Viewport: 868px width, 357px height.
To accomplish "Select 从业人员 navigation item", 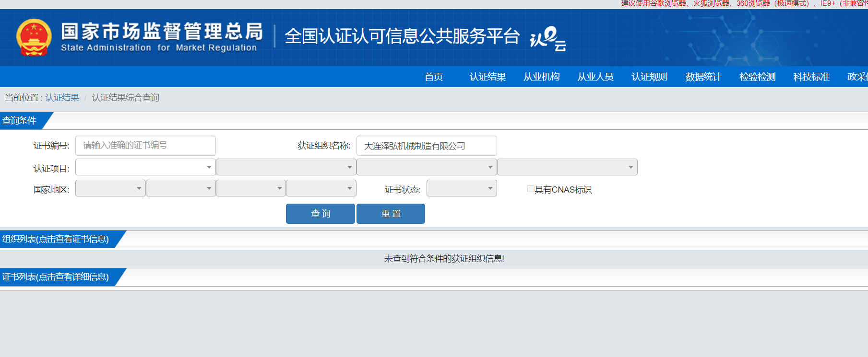I will (x=595, y=77).
